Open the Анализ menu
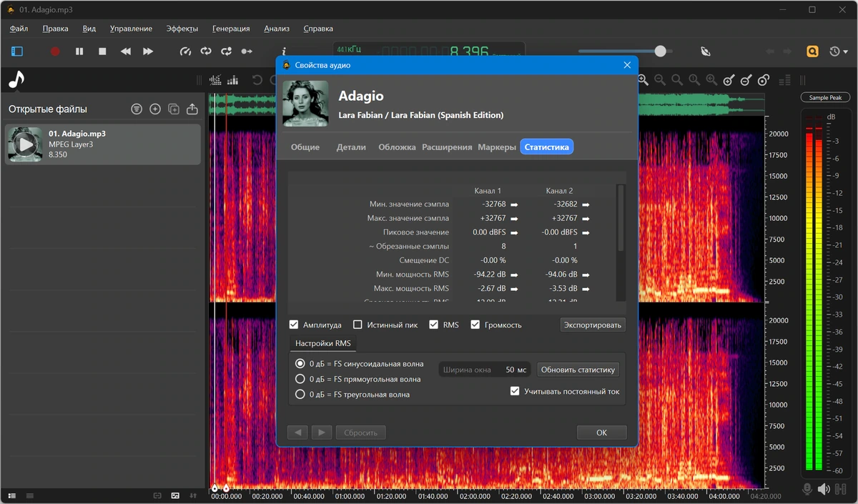This screenshot has height=504, width=858. tap(277, 29)
